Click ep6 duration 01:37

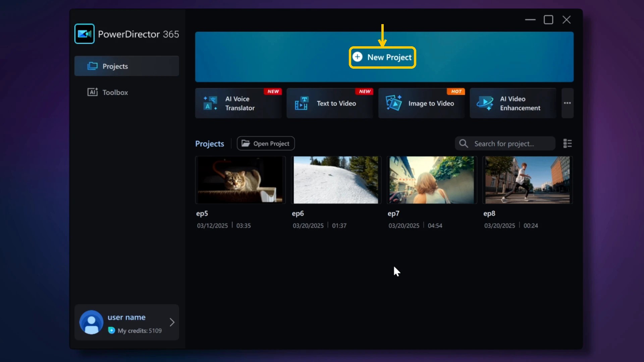point(339,226)
